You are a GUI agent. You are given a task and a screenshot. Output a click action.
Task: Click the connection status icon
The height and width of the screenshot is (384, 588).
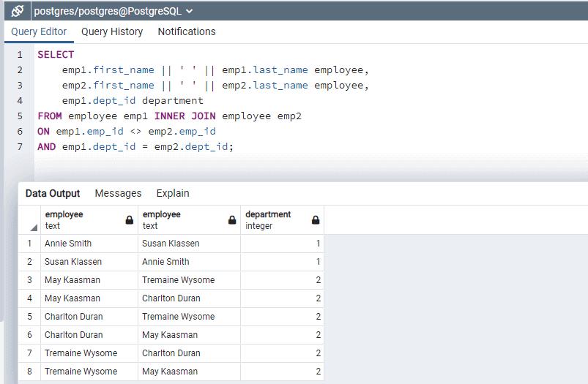tap(18, 11)
